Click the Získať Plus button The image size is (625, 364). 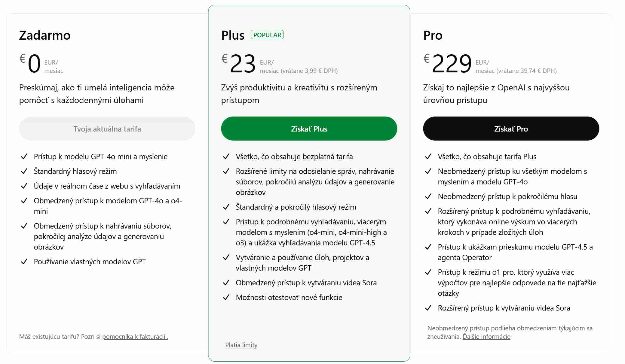pos(309,129)
